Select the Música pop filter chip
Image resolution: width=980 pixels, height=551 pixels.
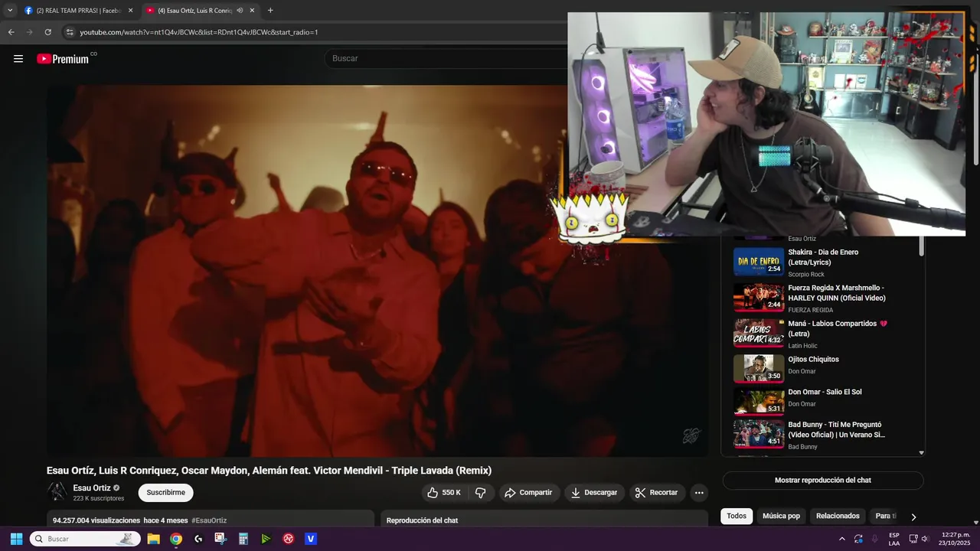coord(781,516)
